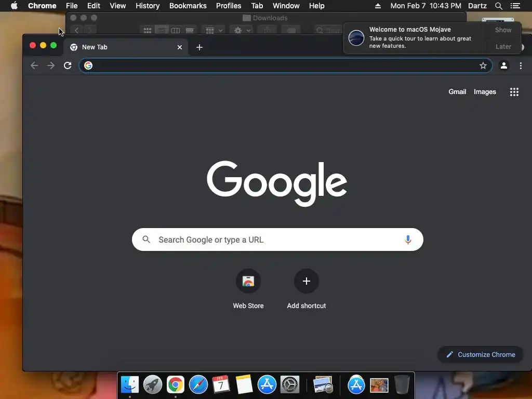532x399 pixels.
Task: Click Later on the macOS Mojave notification
Action: coord(503,46)
